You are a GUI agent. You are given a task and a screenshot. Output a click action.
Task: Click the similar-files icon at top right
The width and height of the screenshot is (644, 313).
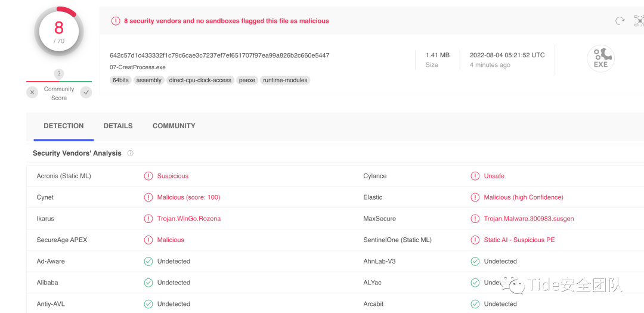(x=639, y=21)
